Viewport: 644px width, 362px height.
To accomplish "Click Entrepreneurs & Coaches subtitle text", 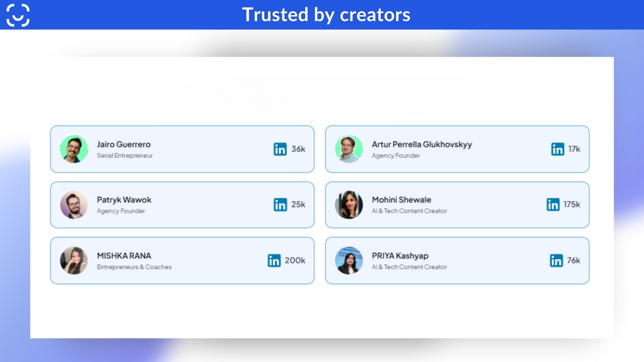I will (134, 267).
